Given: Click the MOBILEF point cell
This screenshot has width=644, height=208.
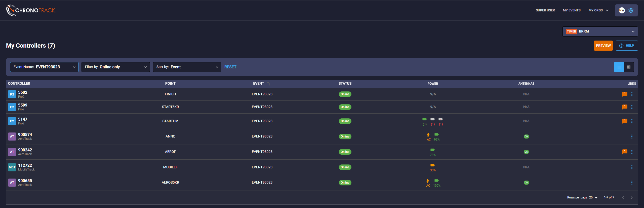Looking at the screenshot, I should (x=170, y=167).
